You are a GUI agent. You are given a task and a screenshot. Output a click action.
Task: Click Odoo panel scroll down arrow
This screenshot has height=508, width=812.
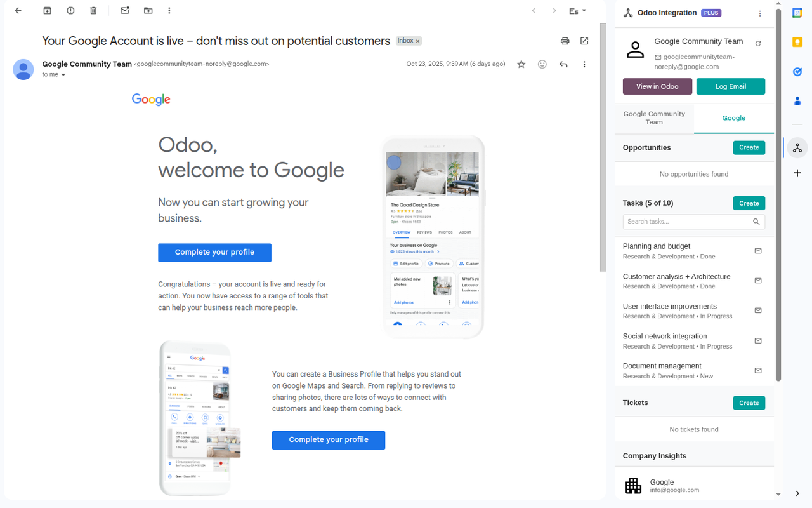[x=778, y=494]
